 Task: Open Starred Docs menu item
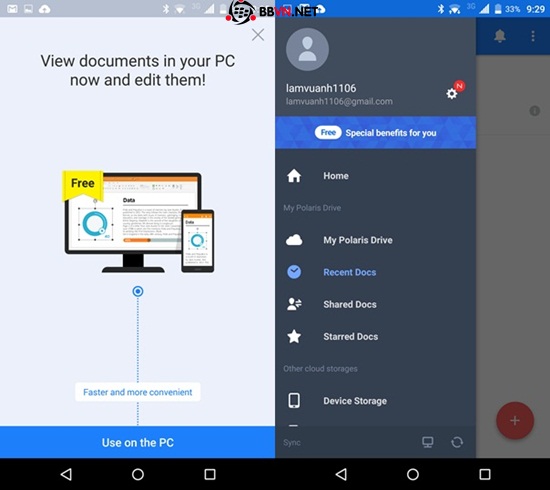coord(375,336)
